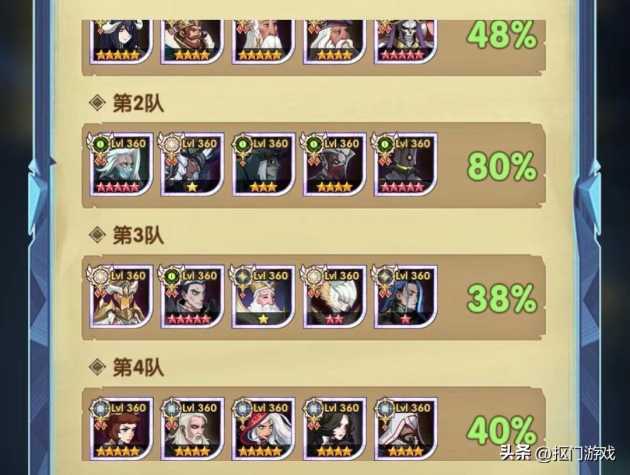630x475 pixels.
Task: Click the 48% rate in top row
Action: tap(502, 35)
